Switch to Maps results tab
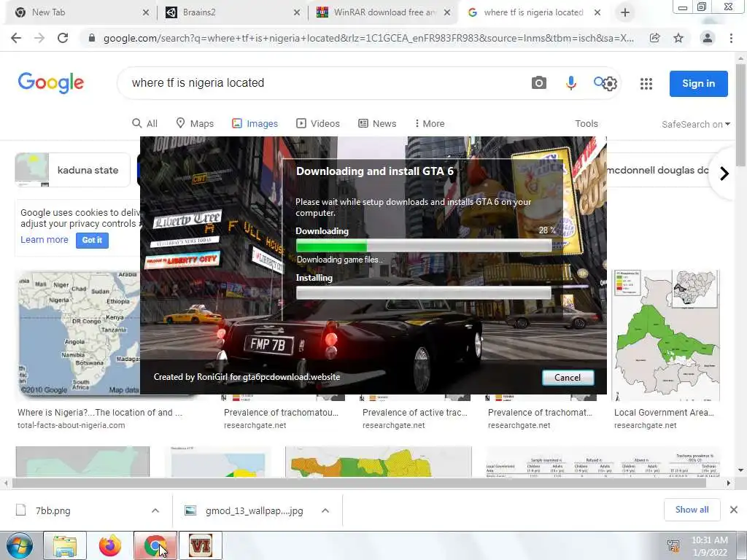Image resolution: width=747 pixels, height=560 pixels. point(194,123)
